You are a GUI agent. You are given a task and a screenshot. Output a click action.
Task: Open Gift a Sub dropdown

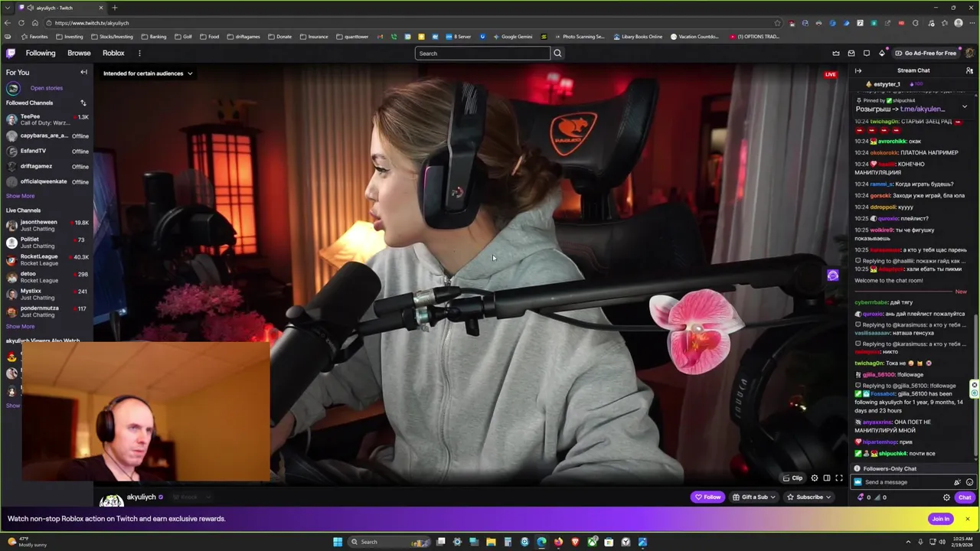click(754, 497)
